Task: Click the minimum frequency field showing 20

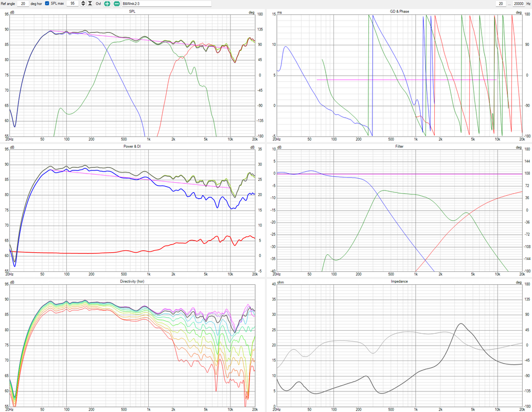Action: tap(501, 4)
